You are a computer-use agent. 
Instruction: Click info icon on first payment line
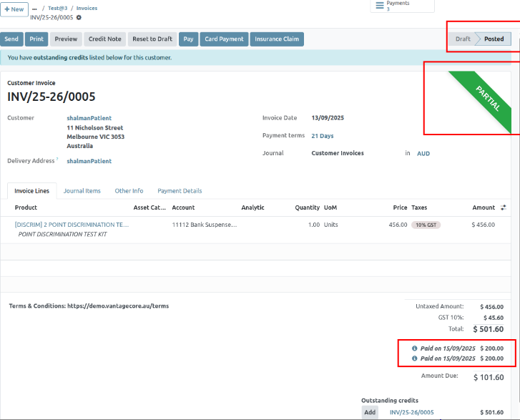(415, 348)
